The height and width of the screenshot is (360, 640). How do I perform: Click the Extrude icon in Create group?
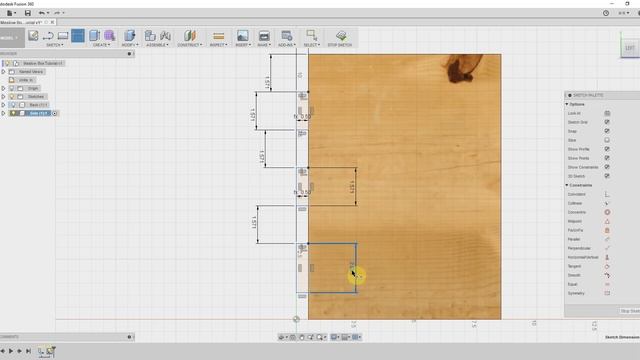pos(94,36)
